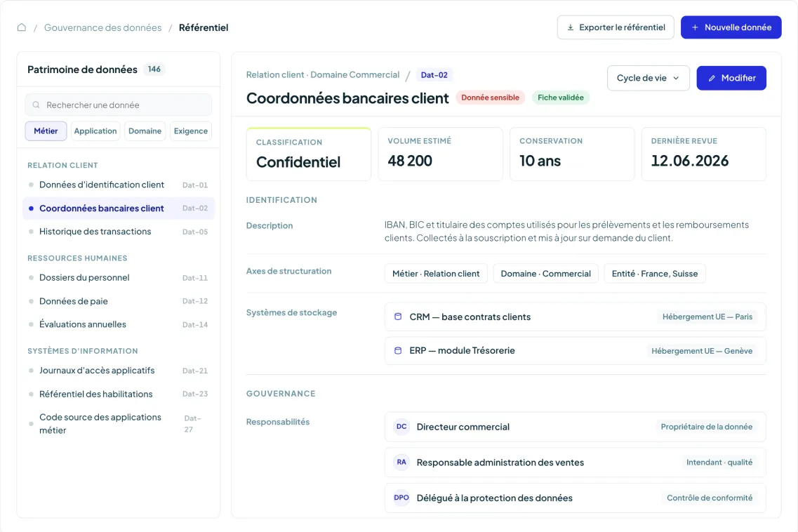Click database icon beside CRM — base contrats clients
Viewport: 798px width, 532px height.
pos(398,317)
